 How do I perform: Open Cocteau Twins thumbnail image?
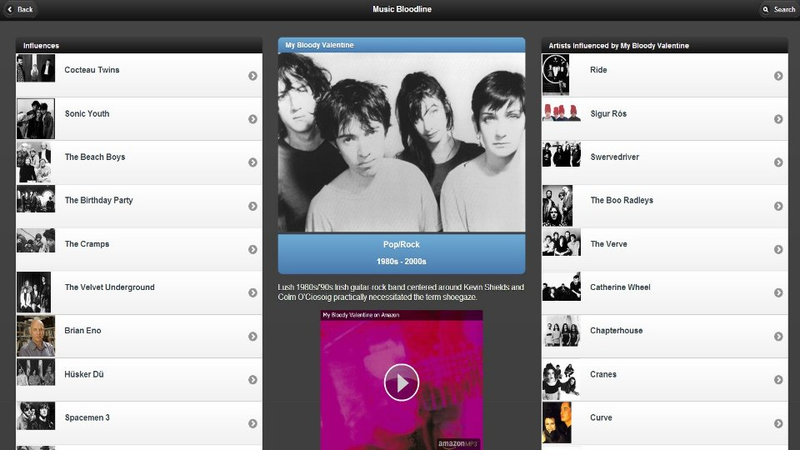36,68
